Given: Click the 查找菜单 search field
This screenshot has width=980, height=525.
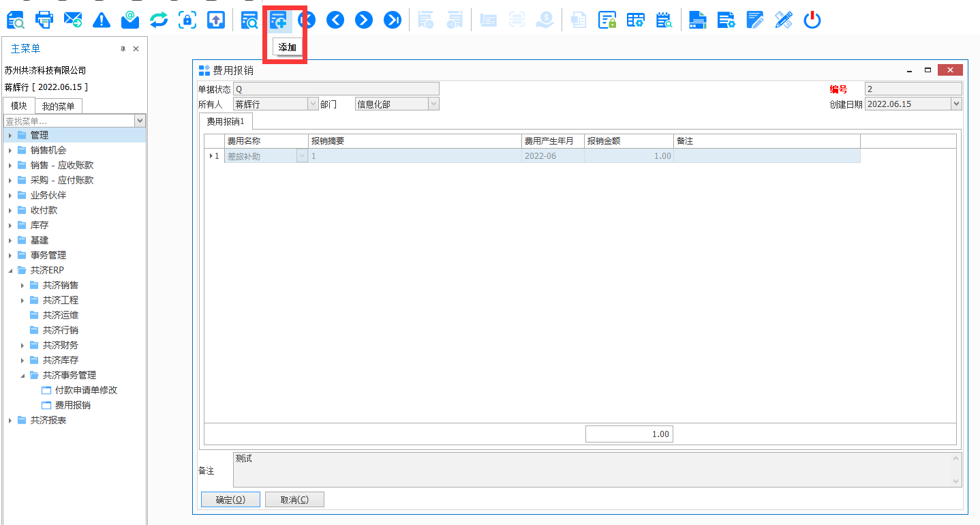Looking at the screenshot, I should click(x=69, y=121).
